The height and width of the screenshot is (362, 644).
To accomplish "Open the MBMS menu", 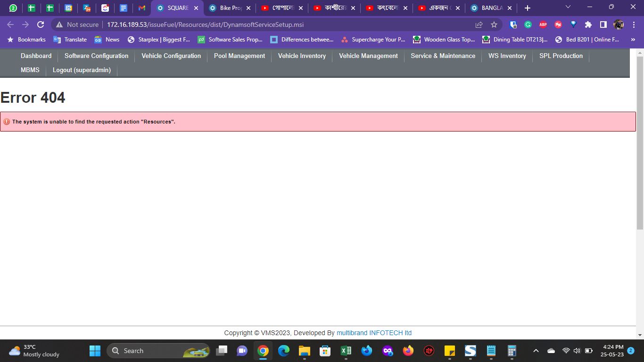I will coord(30,70).
